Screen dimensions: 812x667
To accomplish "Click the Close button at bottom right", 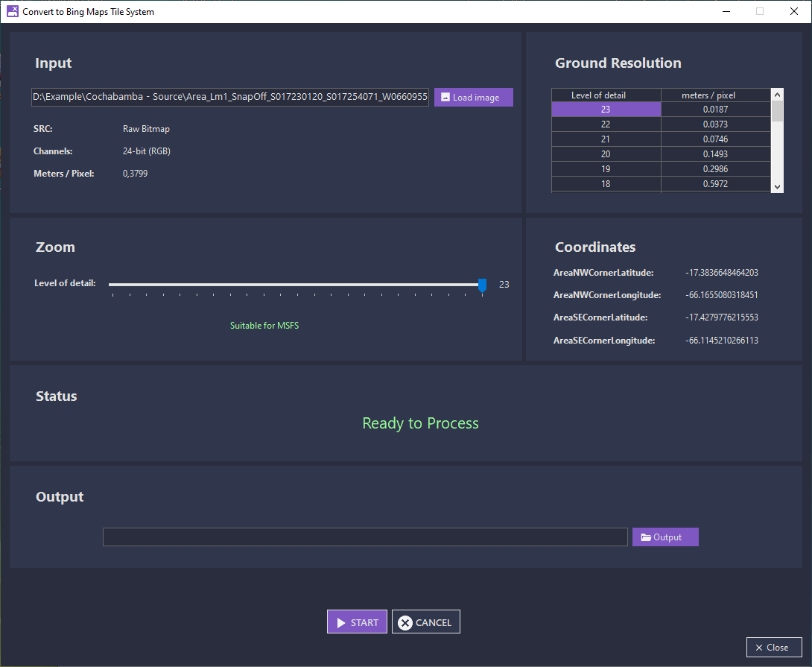I will click(x=773, y=647).
